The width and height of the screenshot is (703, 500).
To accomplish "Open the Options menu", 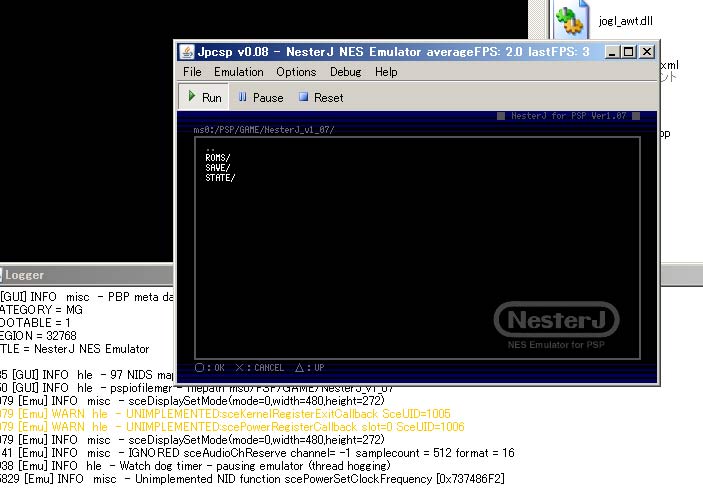I will coord(296,72).
